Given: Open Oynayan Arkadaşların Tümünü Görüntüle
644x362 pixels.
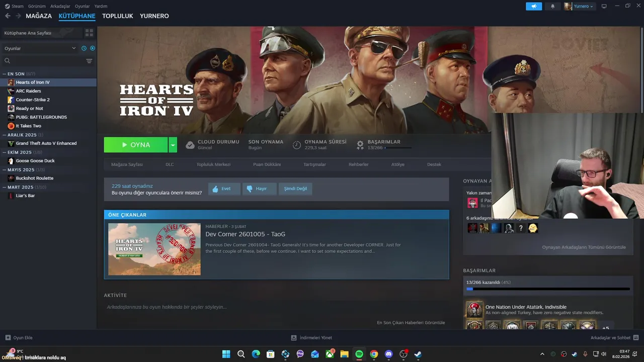Looking at the screenshot, I should point(584,247).
